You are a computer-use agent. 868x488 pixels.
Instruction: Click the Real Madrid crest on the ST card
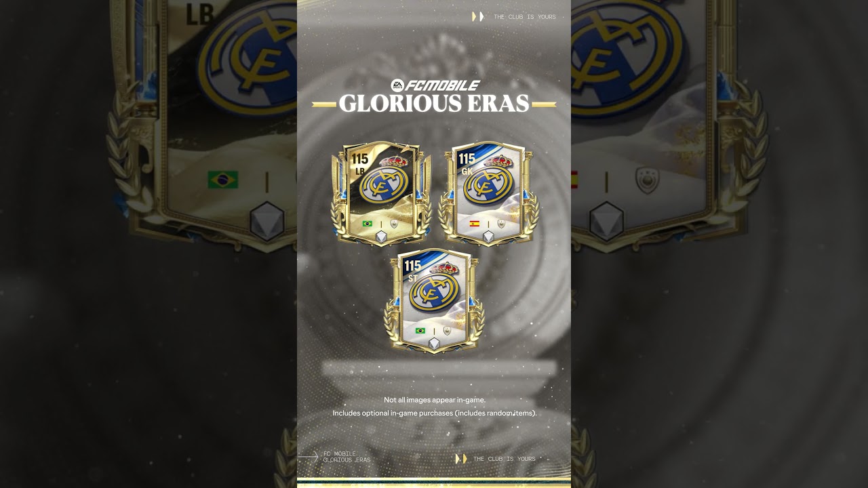point(435,290)
